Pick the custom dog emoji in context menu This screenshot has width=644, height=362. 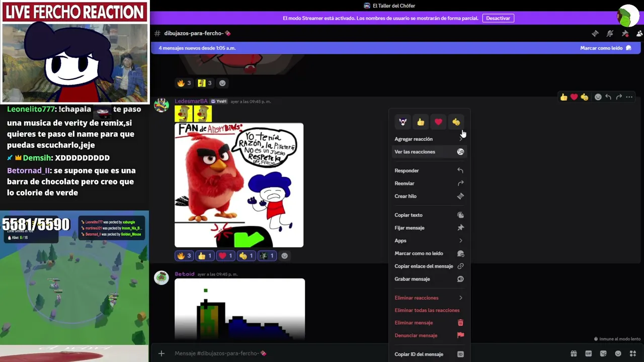(x=403, y=122)
